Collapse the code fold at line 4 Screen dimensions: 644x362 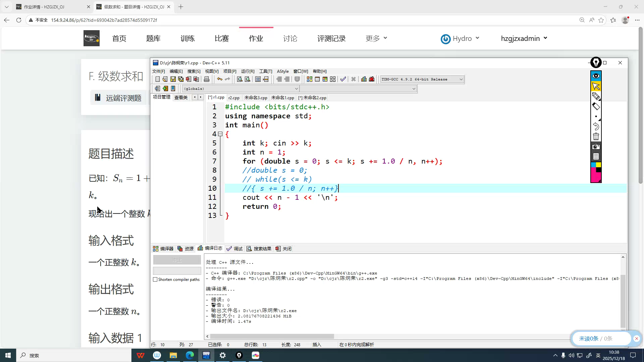pyautogui.click(x=220, y=134)
